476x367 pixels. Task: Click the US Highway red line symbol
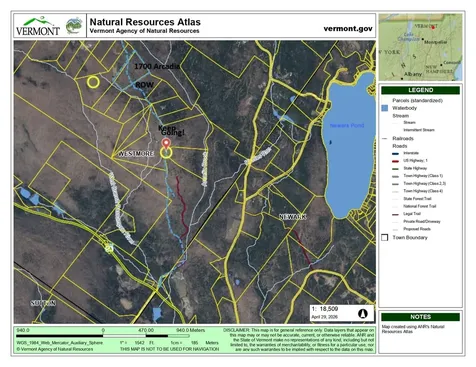click(x=395, y=161)
